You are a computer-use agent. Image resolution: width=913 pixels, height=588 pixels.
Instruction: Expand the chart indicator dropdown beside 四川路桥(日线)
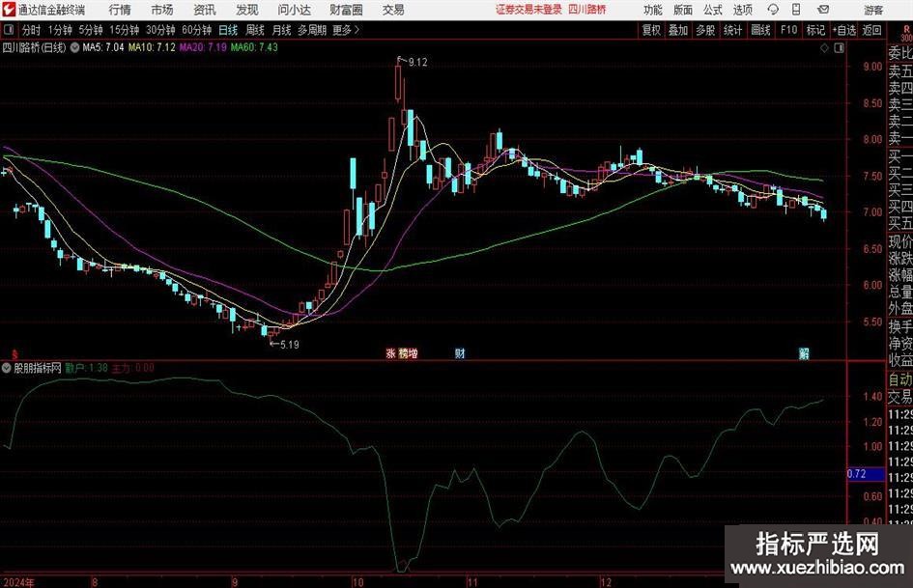click(74, 47)
